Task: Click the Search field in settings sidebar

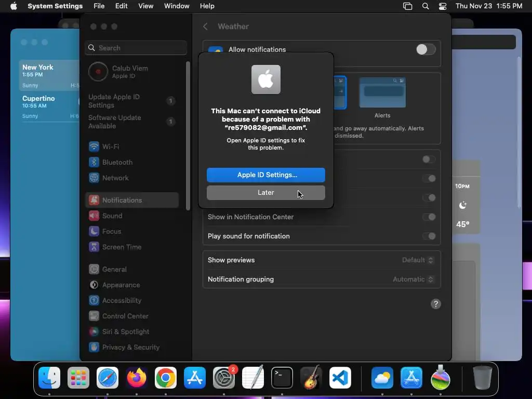Action: [136, 48]
